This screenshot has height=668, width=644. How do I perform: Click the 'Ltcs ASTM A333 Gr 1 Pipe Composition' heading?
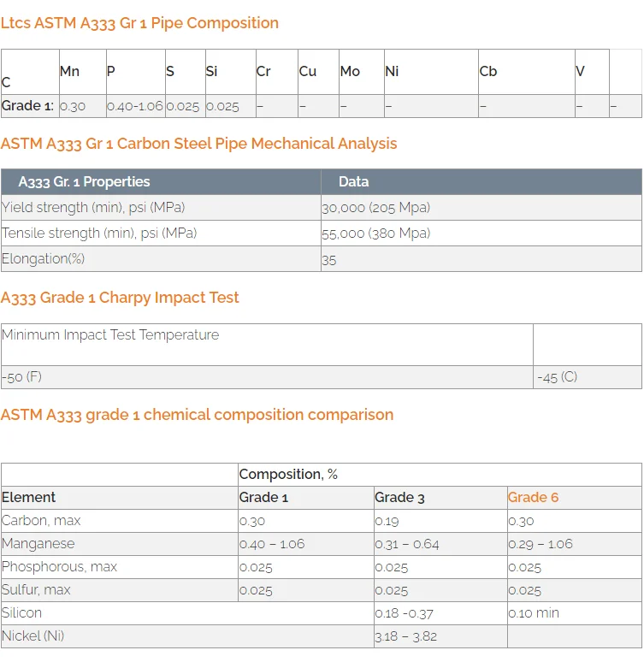(x=139, y=23)
